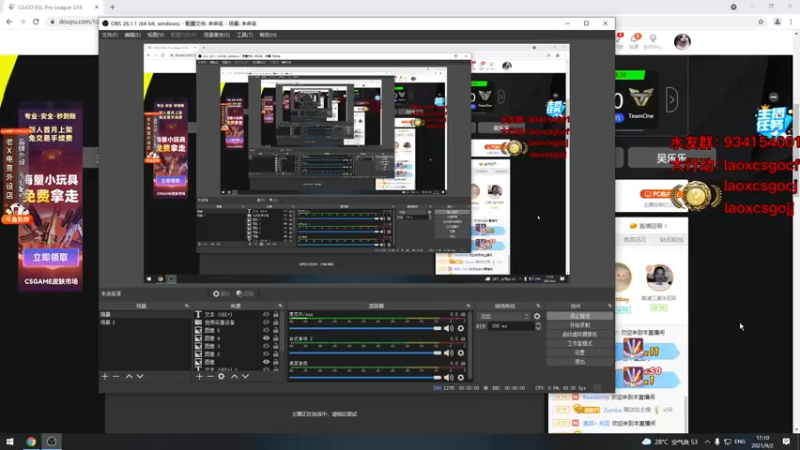The width and height of the screenshot is (800, 450).
Task: Switch to 钻石粉丝 tab on Douyu page
Action: 671,239
